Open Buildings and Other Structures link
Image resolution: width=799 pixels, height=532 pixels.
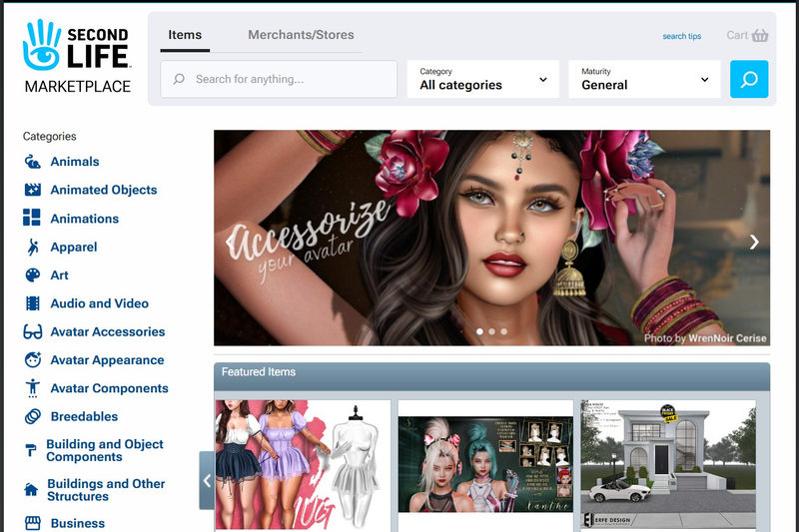[x=106, y=490]
